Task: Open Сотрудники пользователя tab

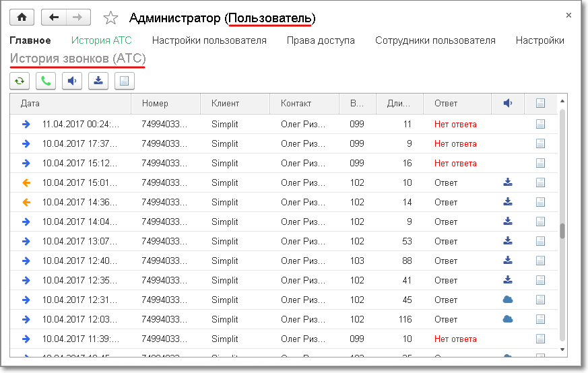Action: (x=435, y=40)
